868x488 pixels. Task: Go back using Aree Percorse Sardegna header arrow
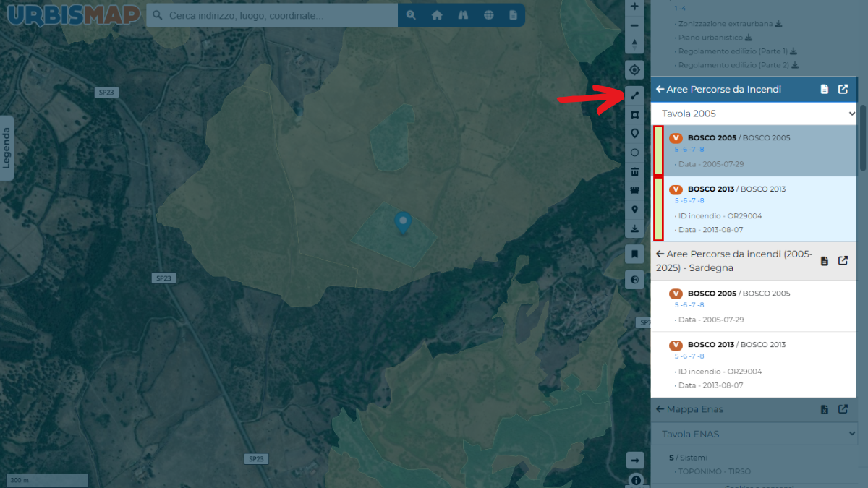click(x=660, y=254)
